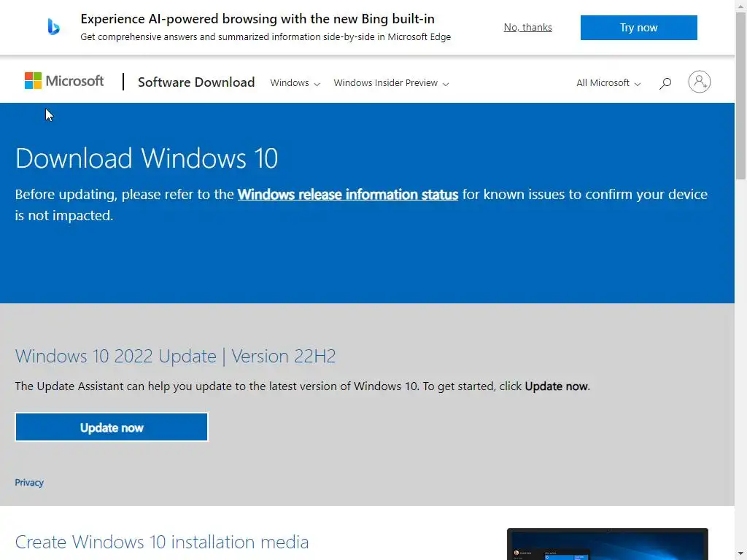Click the scrollbar down arrow
Image resolution: width=747 pixels, height=560 pixels.
click(x=741, y=554)
